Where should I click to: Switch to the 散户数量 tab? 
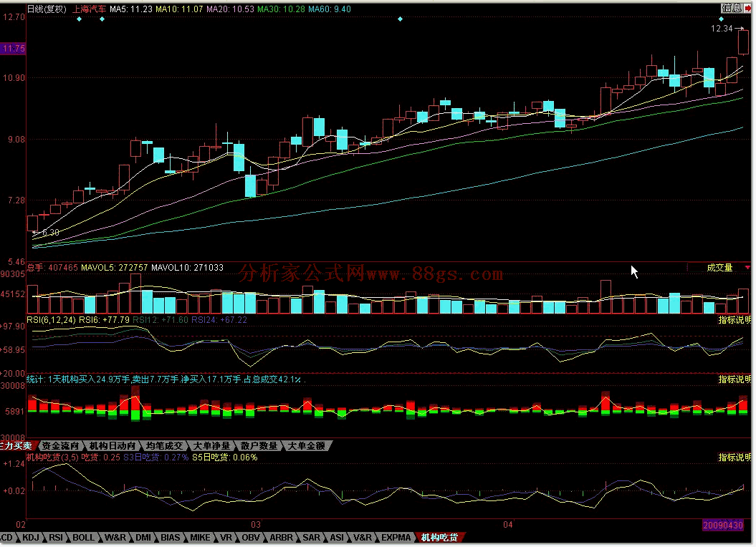[259, 446]
